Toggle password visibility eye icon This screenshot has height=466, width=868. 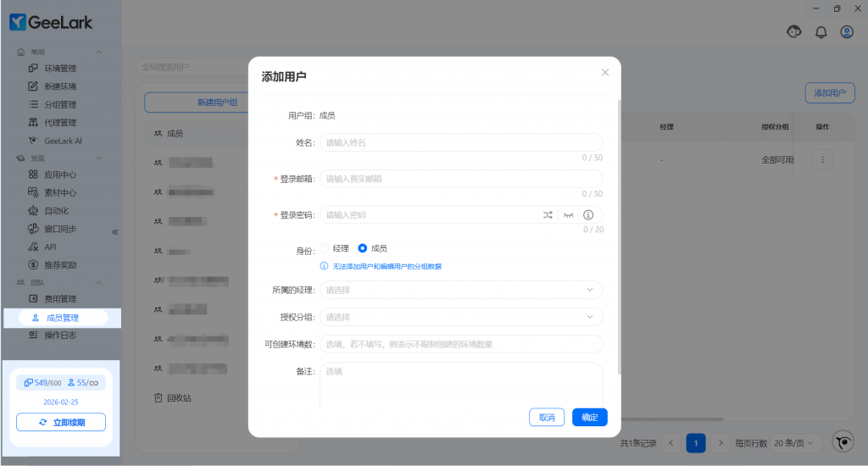point(568,215)
